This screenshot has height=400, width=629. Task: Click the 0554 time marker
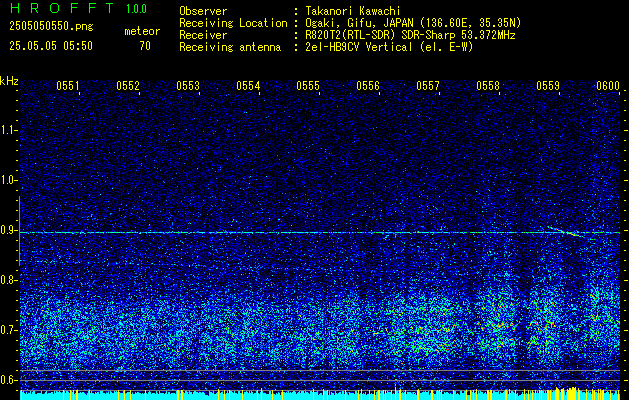[x=248, y=86]
